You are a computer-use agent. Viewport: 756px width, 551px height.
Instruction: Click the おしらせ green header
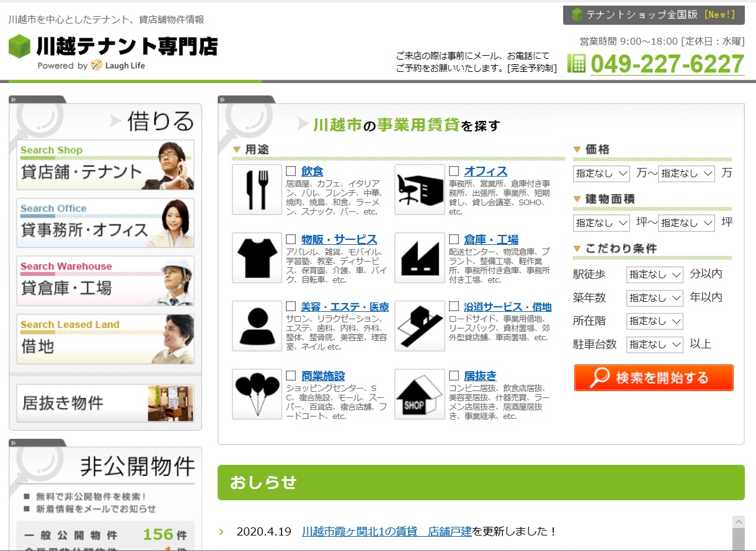pyautogui.click(x=481, y=482)
